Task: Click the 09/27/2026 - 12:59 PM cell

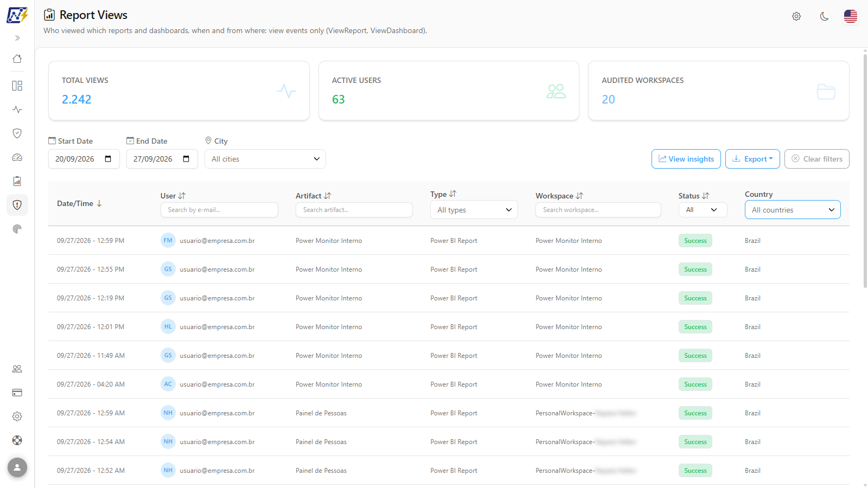Action: [x=91, y=241]
